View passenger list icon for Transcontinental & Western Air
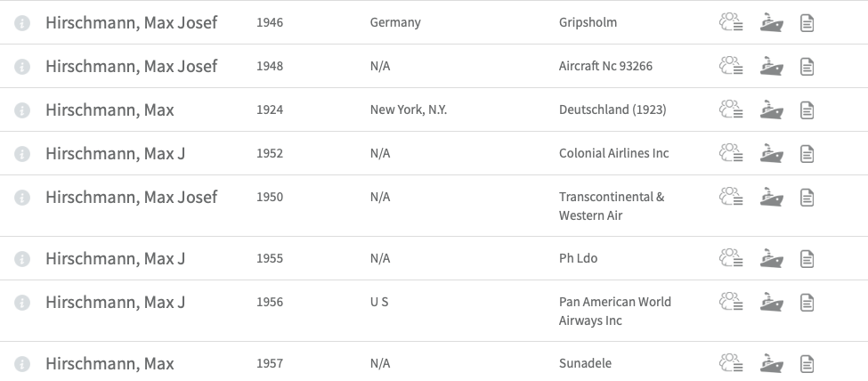Viewport: 868px width, 381px height. pos(731,197)
